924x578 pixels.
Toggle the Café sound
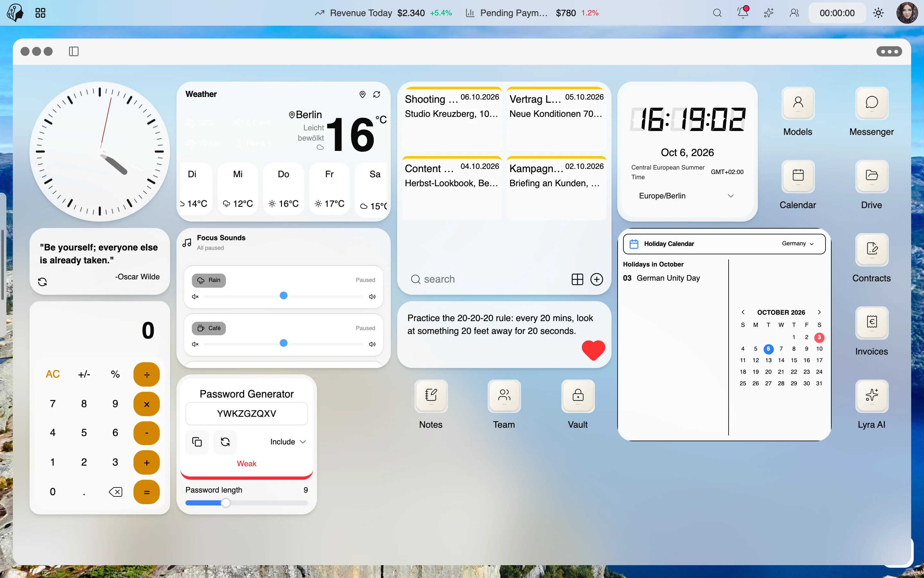click(209, 328)
